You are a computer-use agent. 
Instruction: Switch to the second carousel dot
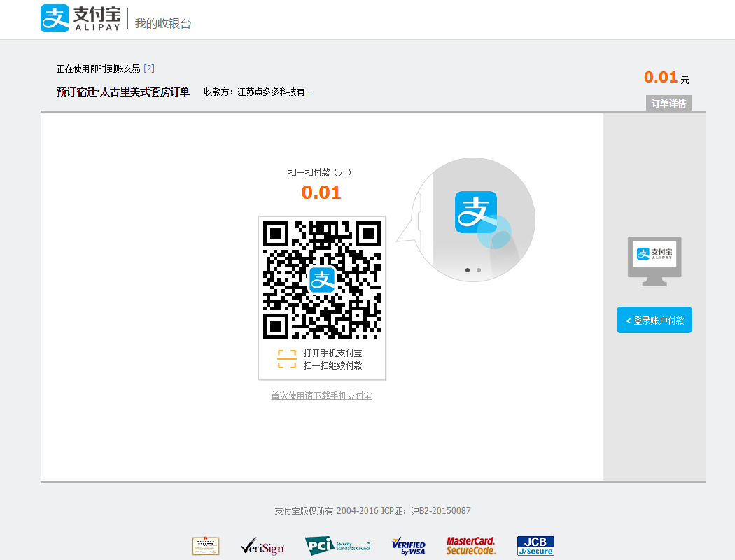(479, 269)
